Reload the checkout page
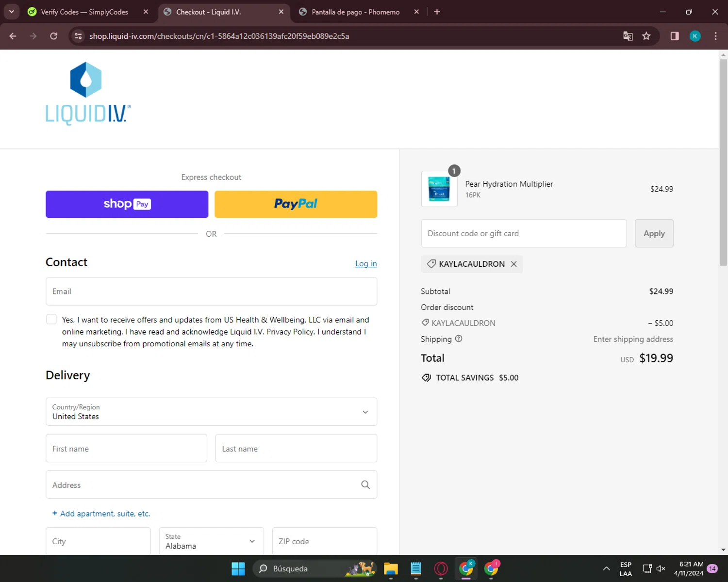This screenshot has width=728, height=582. click(x=54, y=36)
